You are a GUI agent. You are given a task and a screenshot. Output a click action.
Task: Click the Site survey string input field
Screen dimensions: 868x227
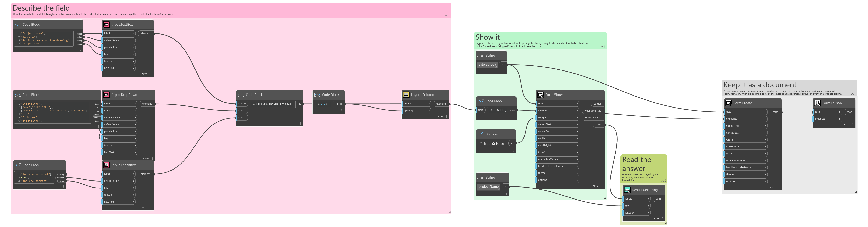point(487,65)
